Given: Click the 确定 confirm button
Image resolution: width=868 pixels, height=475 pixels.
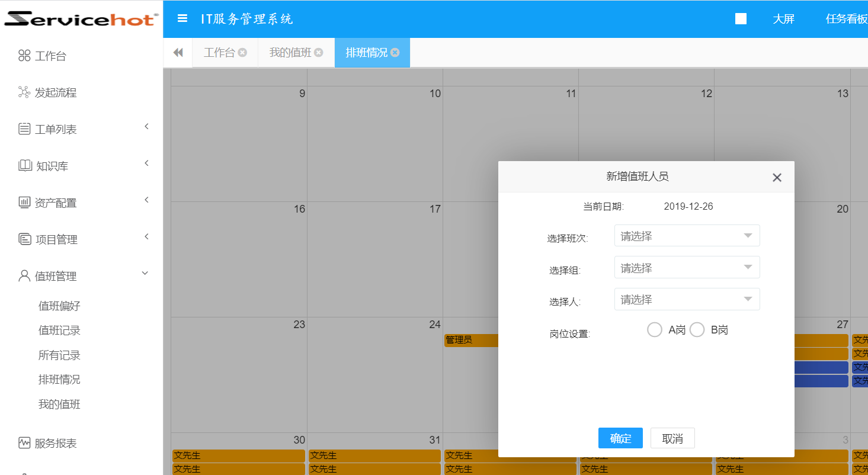Looking at the screenshot, I should pyautogui.click(x=620, y=438).
